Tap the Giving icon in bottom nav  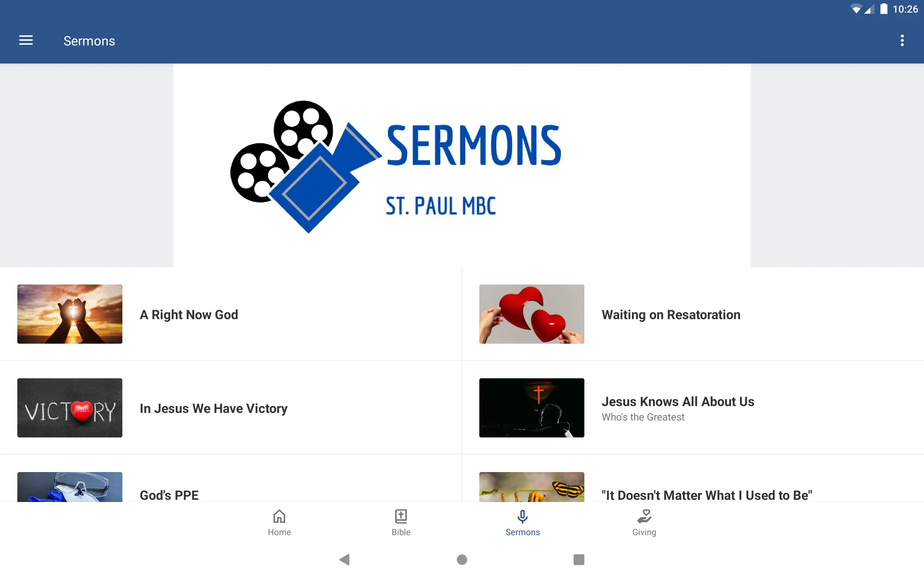click(644, 522)
